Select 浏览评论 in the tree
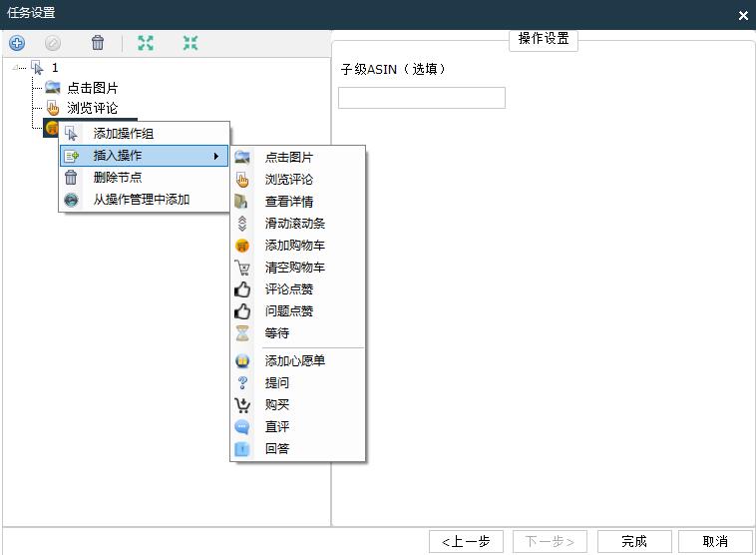The width and height of the screenshot is (756, 555). click(92, 108)
